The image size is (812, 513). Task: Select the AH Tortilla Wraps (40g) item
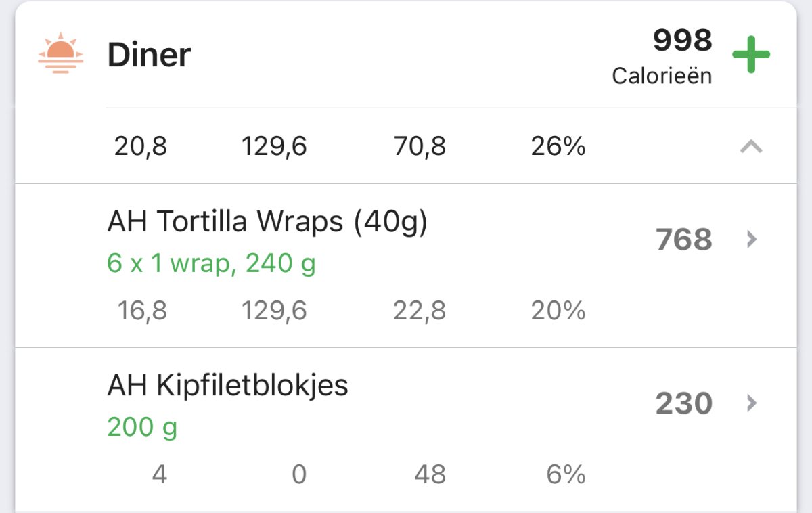pyautogui.click(x=267, y=222)
